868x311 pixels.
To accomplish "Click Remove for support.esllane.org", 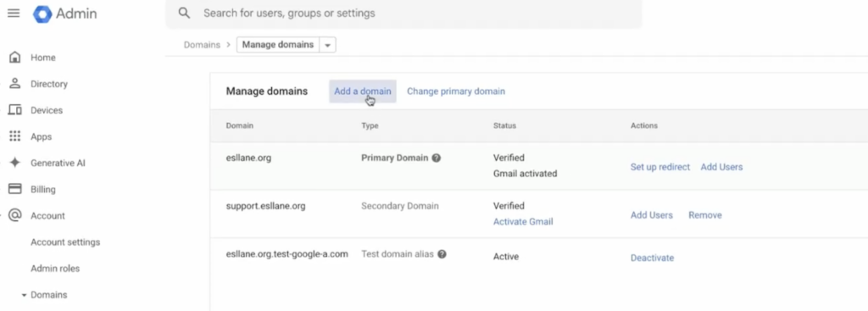I will click(x=704, y=214).
